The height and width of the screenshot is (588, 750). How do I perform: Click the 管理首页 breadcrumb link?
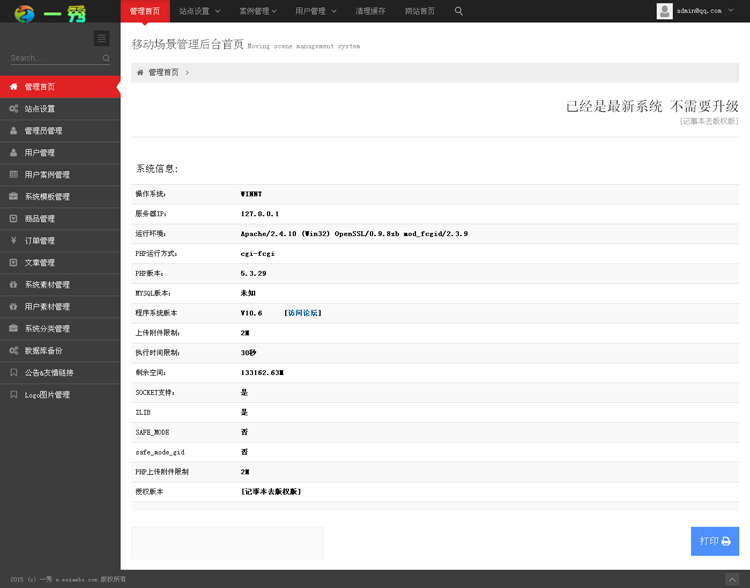pos(163,73)
